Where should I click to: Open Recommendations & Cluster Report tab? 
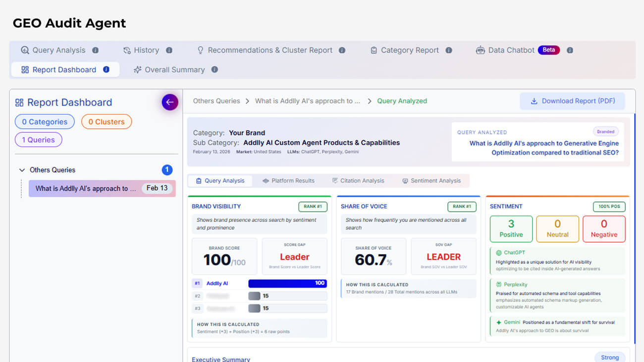[265, 50]
